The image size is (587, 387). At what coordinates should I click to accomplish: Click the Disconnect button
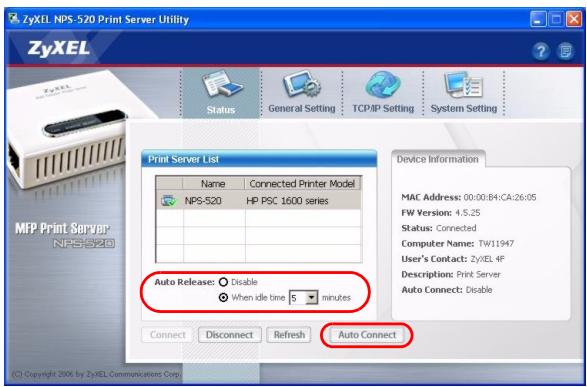(x=229, y=335)
